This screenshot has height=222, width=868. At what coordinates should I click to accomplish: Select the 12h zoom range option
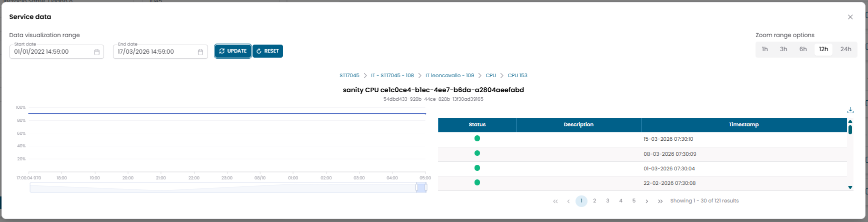point(823,49)
